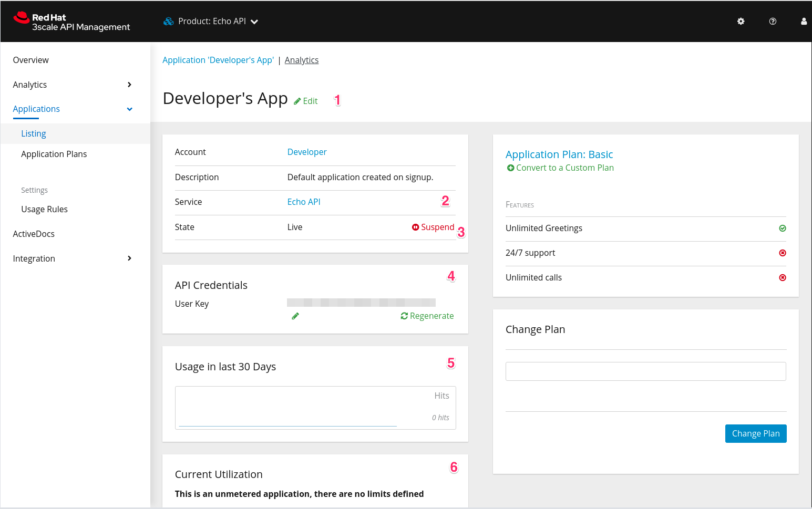The width and height of the screenshot is (812, 509).
Task: Open the Change Plan select box
Action: (x=645, y=371)
